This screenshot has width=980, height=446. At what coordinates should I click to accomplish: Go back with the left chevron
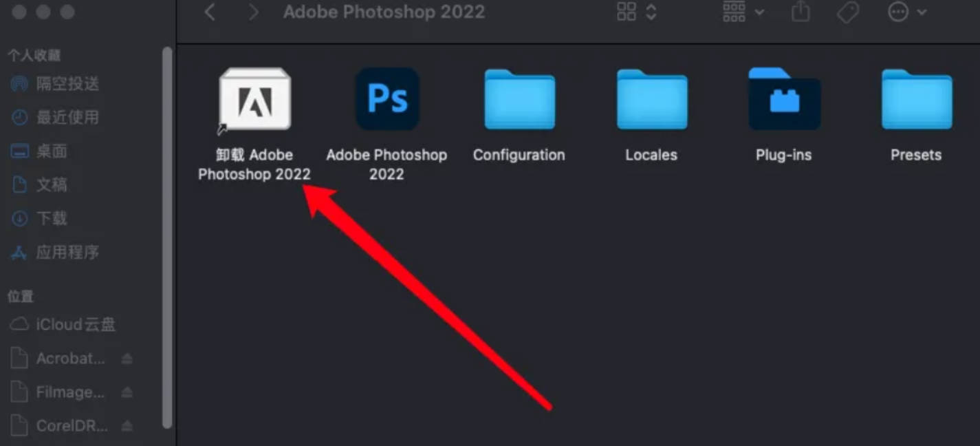pyautogui.click(x=210, y=12)
